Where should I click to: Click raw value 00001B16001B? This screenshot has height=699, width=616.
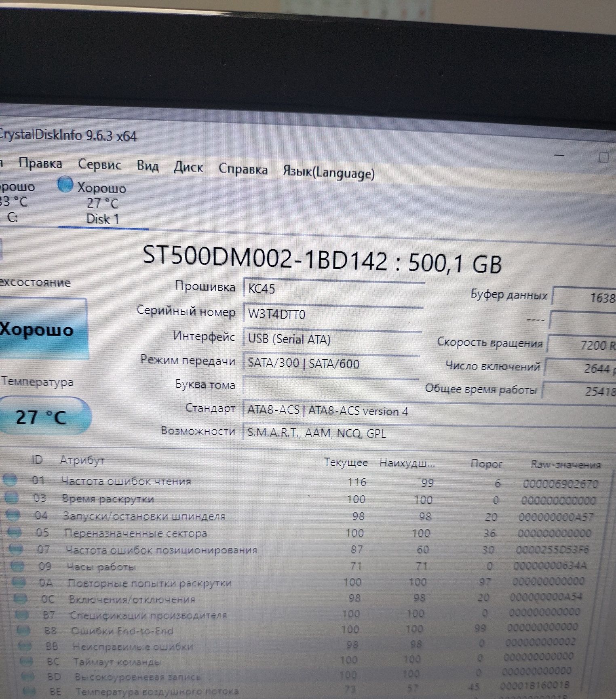535,686
